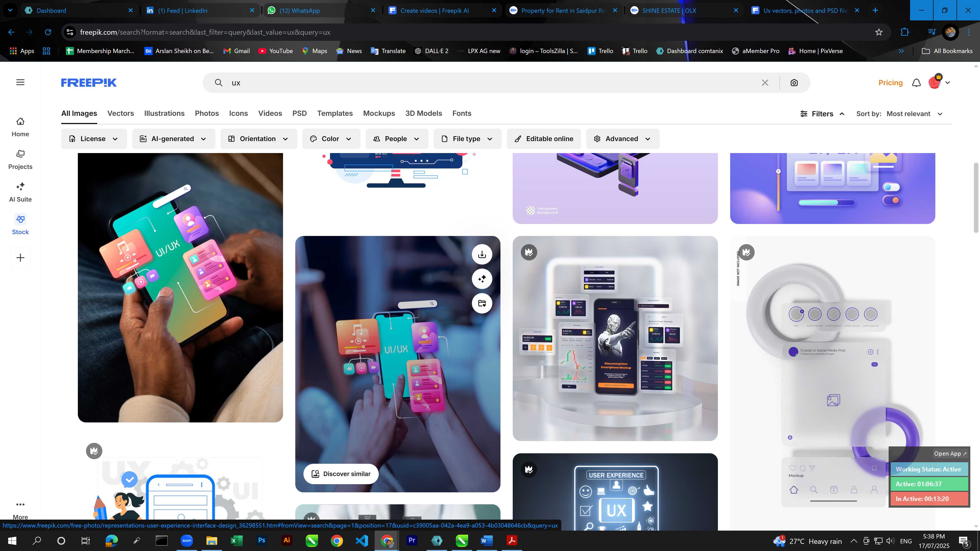
Task: Expand the File type filter dropdown
Action: (467, 139)
